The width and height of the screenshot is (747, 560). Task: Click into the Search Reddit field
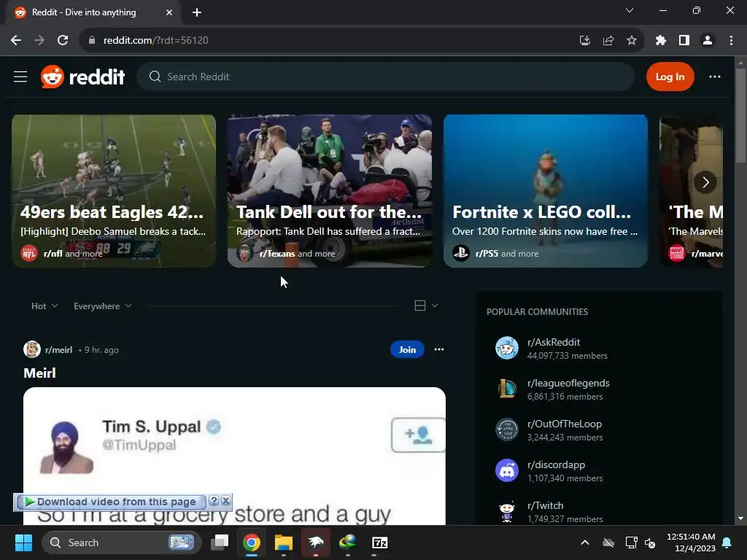point(386,77)
